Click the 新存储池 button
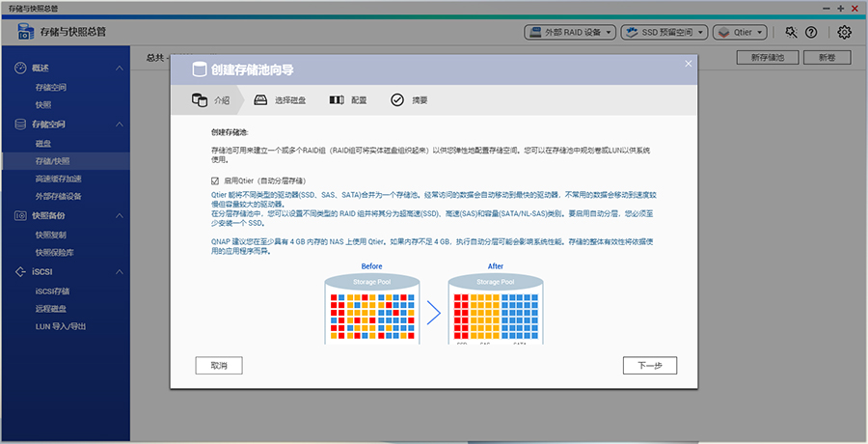The image size is (868, 444). [x=768, y=57]
